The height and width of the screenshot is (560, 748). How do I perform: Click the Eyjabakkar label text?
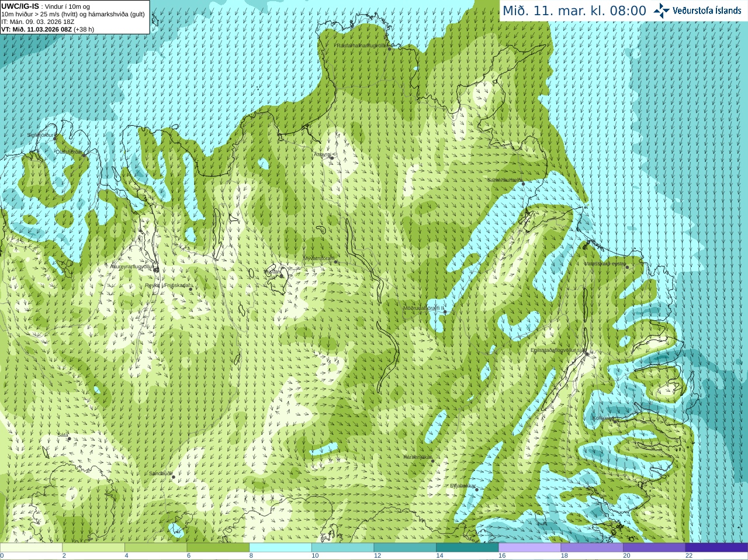(463, 486)
